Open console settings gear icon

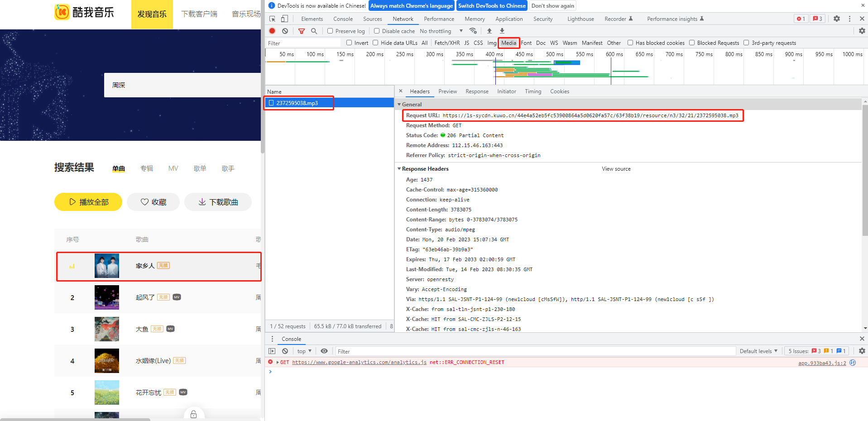(862, 351)
